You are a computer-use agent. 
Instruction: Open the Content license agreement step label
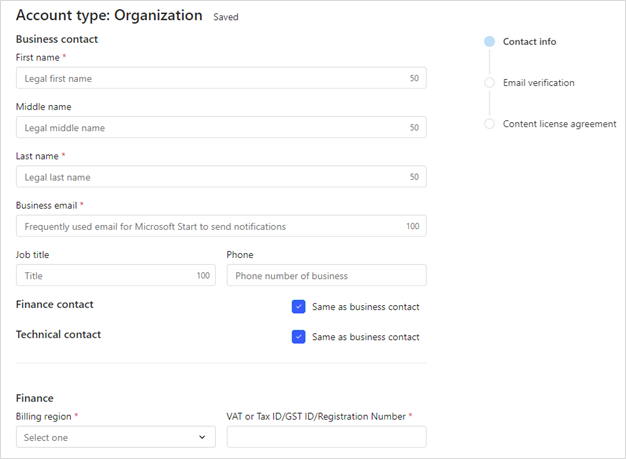pos(559,124)
